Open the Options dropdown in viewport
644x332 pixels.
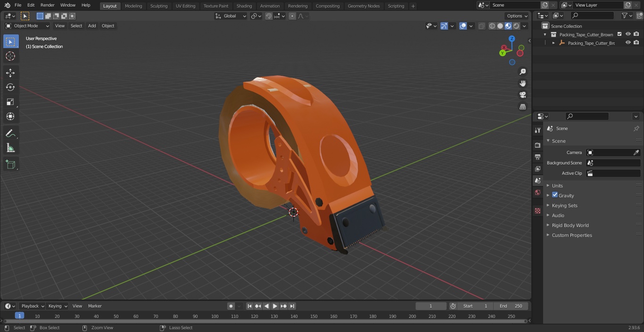click(x=517, y=16)
